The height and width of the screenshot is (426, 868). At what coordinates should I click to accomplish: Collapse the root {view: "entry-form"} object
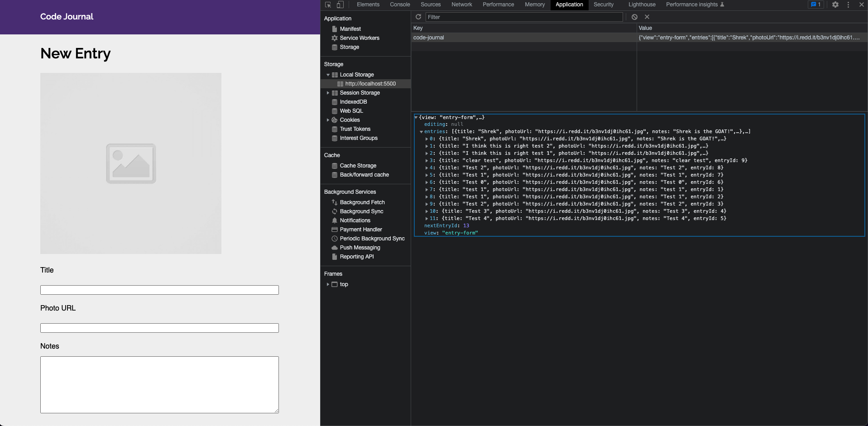(x=416, y=117)
